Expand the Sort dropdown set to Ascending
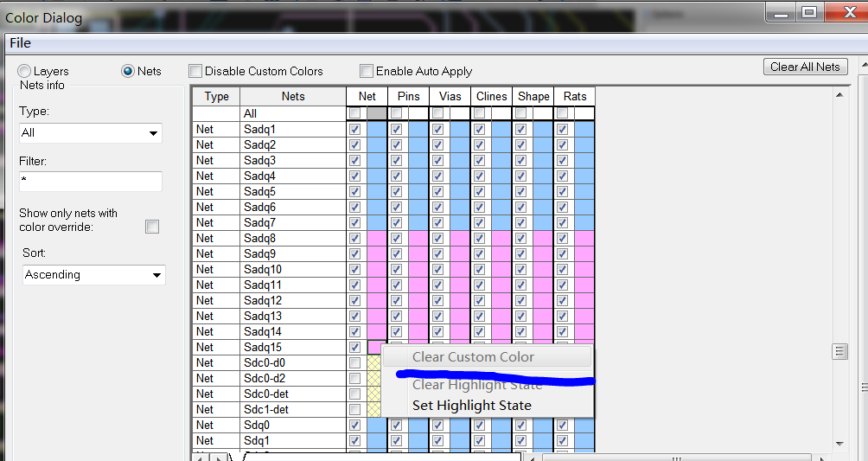This screenshot has height=461, width=868. click(93, 275)
